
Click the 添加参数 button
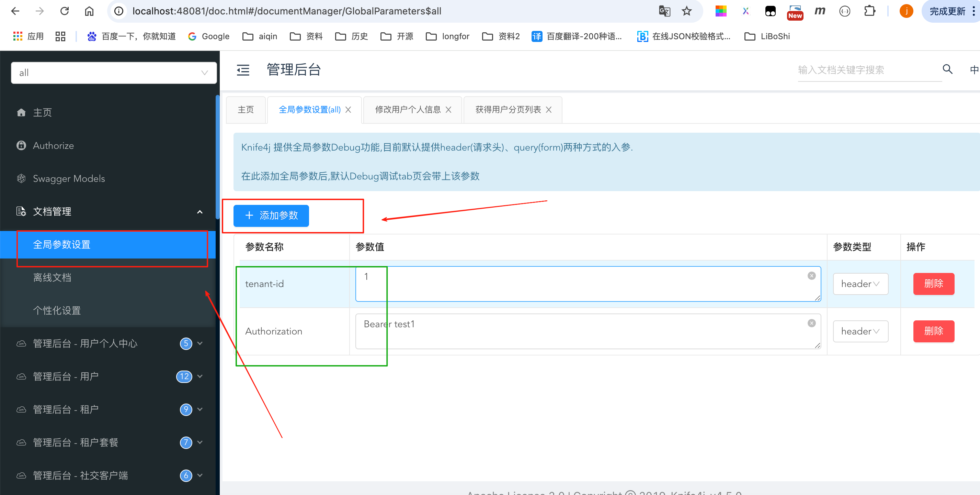click(271, 216)
